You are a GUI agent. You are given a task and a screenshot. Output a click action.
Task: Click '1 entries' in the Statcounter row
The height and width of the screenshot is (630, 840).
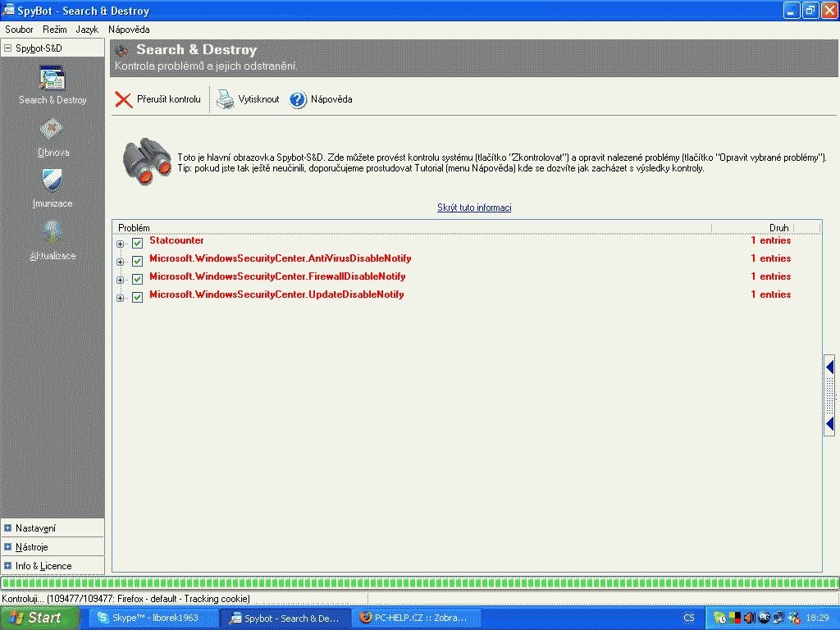pyautogui.click(x=770, y=240)
